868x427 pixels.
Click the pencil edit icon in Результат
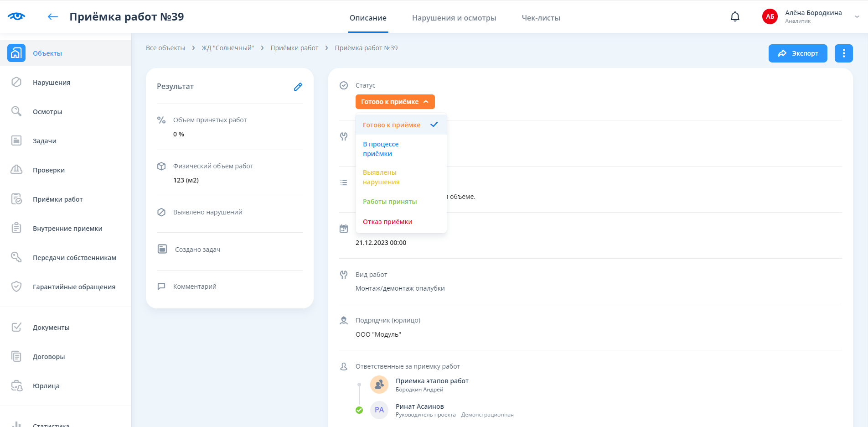click(298, 87)
